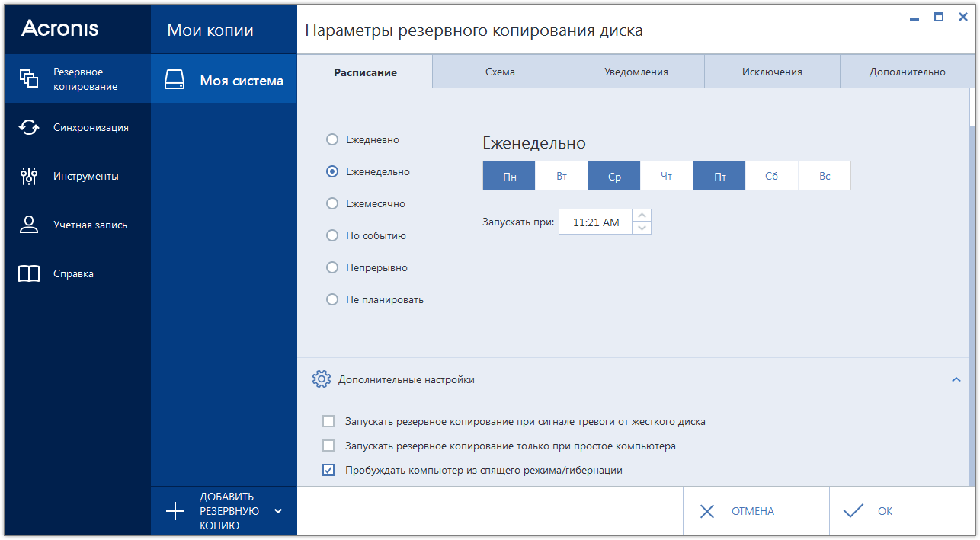Open the Справка help book icon
Viewport: 980px width, 540px height.
[x=29, y=274]
